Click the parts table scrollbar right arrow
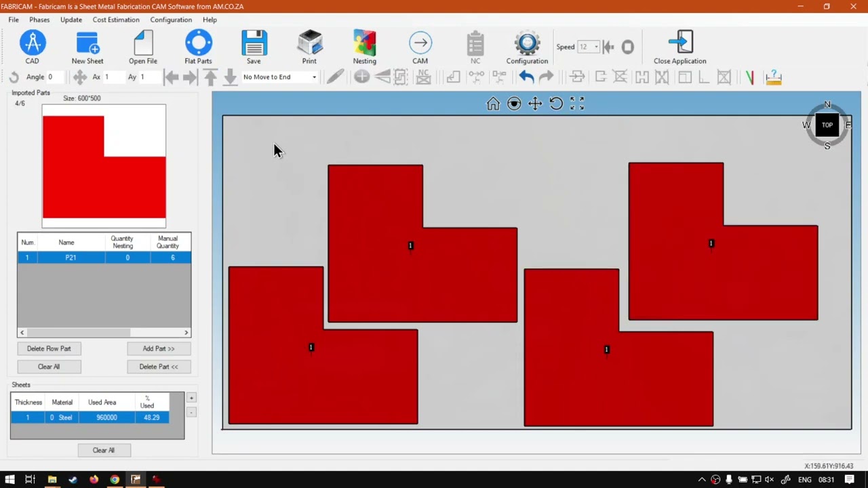Image resolution: width=868 pixels, height=488 pixels. (x=186, y=333)
